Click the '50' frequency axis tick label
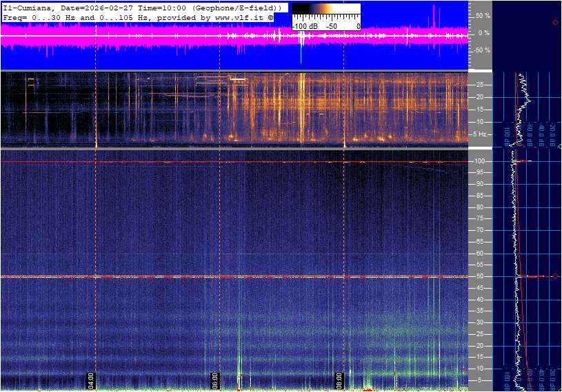562x392 pixels. pos(479,276)
